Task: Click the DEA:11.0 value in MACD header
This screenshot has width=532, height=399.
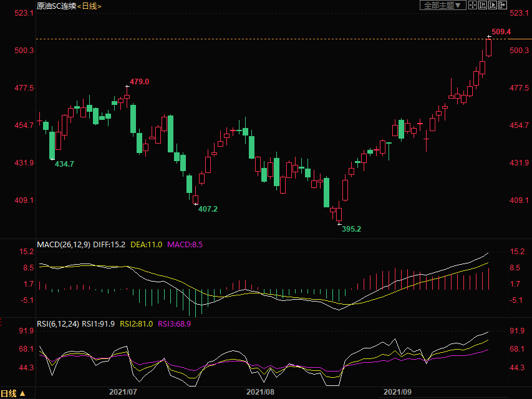Action: click(x=146, y=244)
